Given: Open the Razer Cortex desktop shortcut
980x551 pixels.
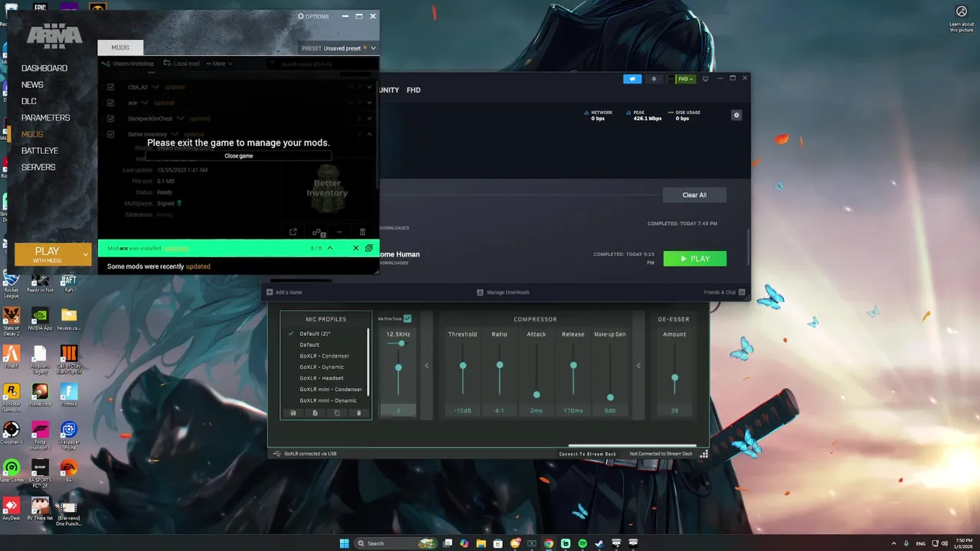Looking at the screenshot, I should click(11, 471).
